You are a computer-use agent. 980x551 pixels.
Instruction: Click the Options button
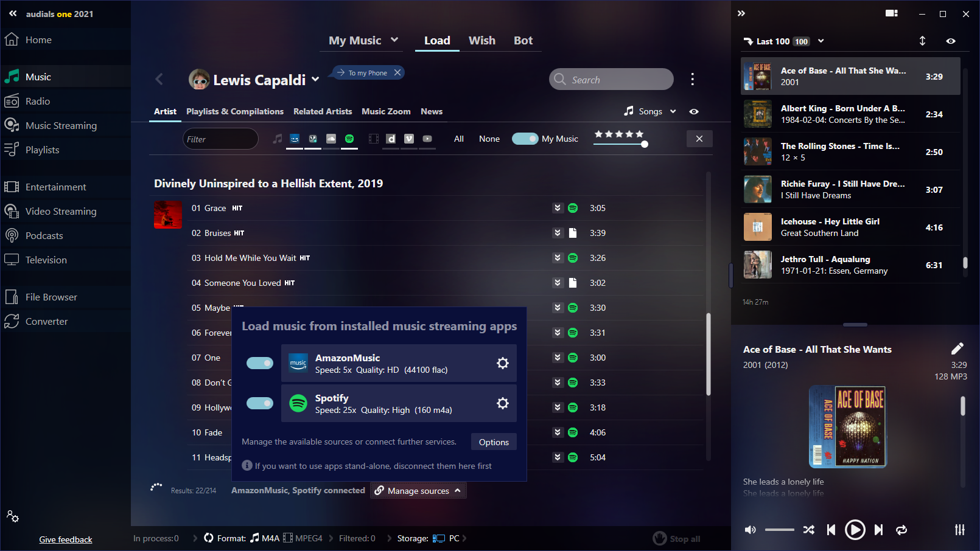(494, 442)
